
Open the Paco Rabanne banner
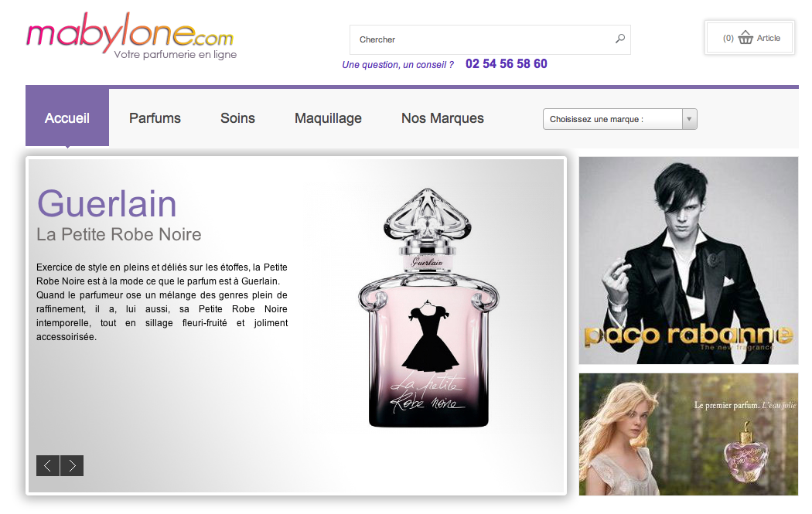coord(688,260)
